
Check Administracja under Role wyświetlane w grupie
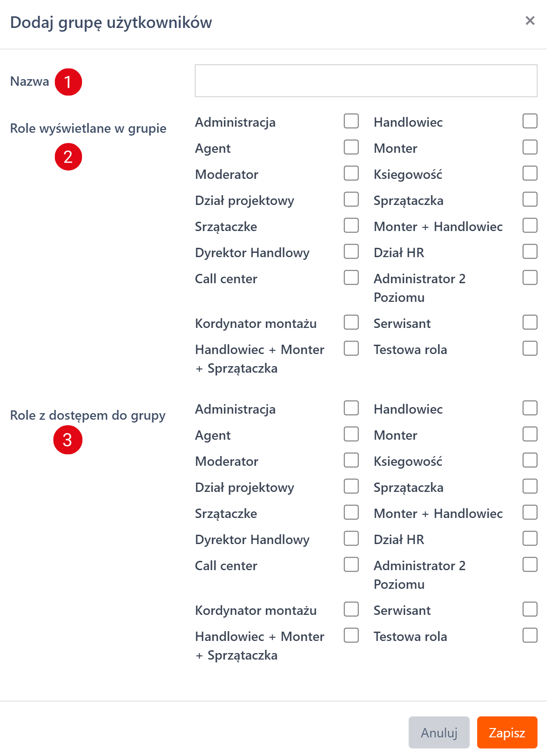[351, 121]
